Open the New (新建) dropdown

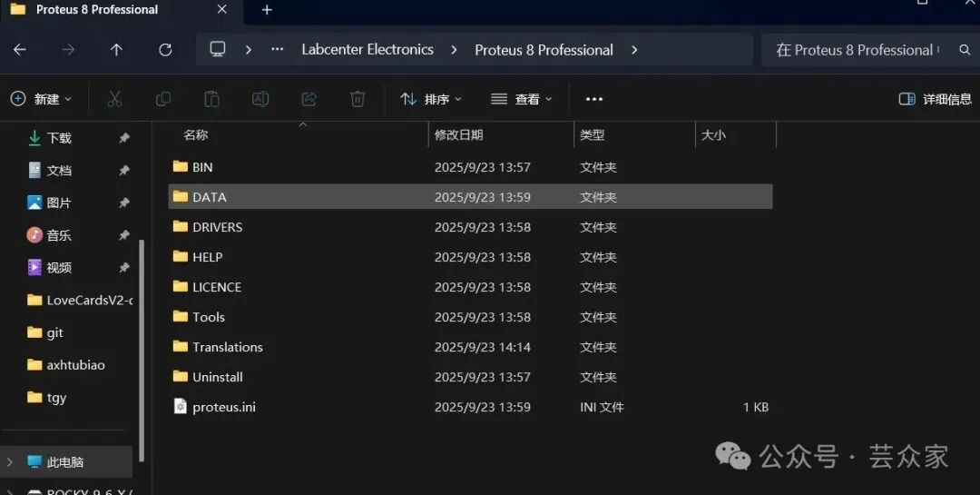pyautogui.click(x=41, y=99)
